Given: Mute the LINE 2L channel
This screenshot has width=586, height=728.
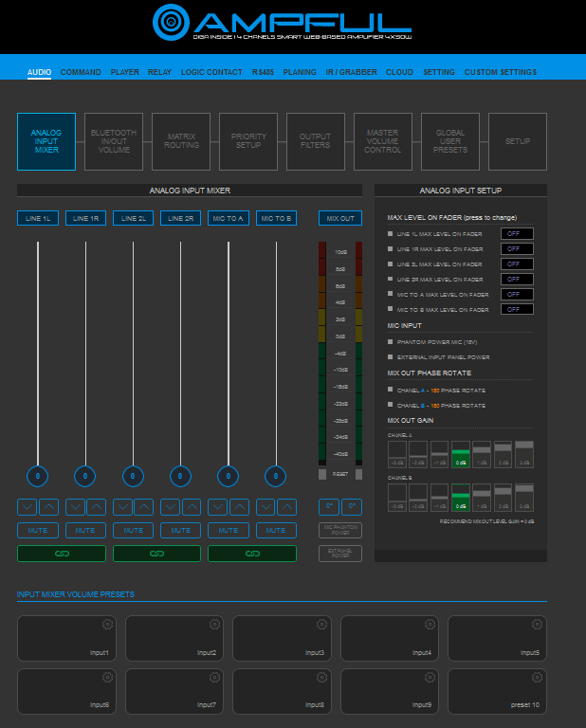Looking at the screenshot, I should pos(134,530).
